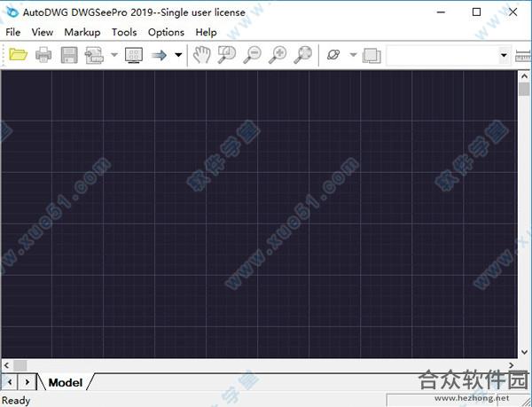Click the full screen monitor icon
532x407 pixels.
point(134,55)
